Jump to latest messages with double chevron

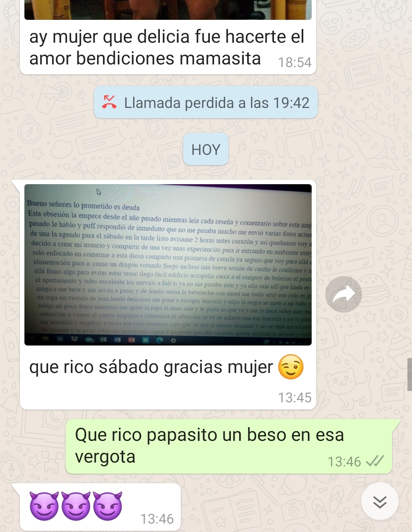pyautogui.click(x=380, y=501)
